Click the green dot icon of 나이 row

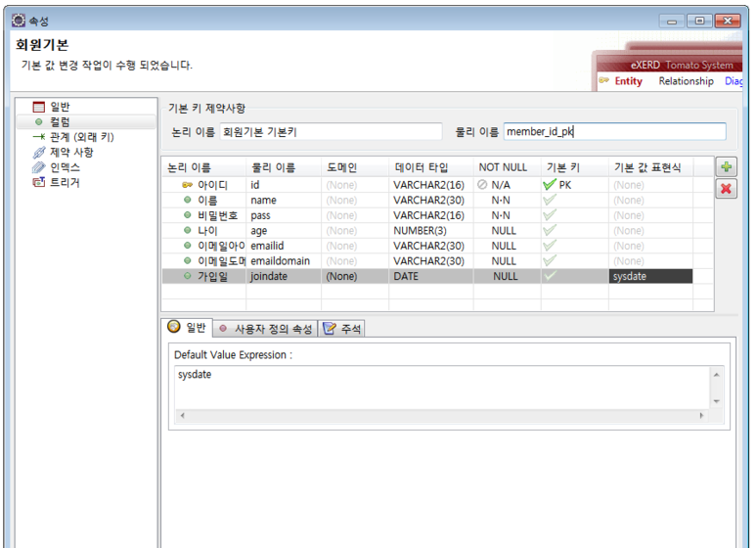pyautogui.click(x=187, y=230)
